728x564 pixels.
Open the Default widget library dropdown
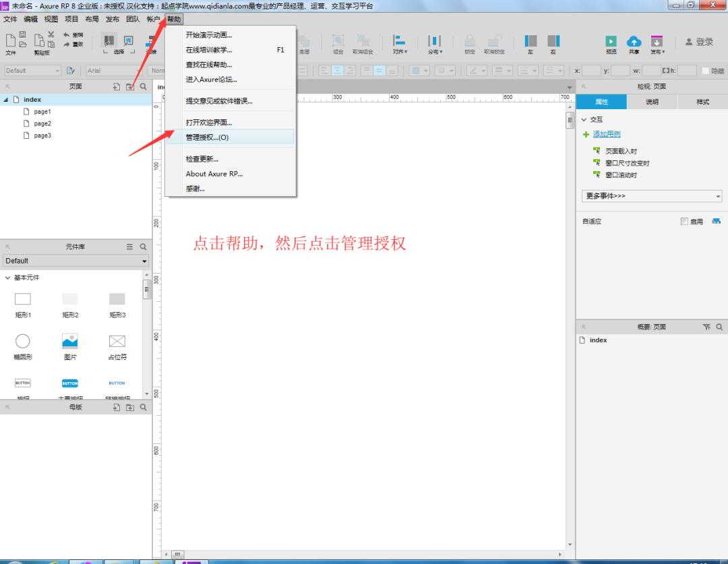74,261
